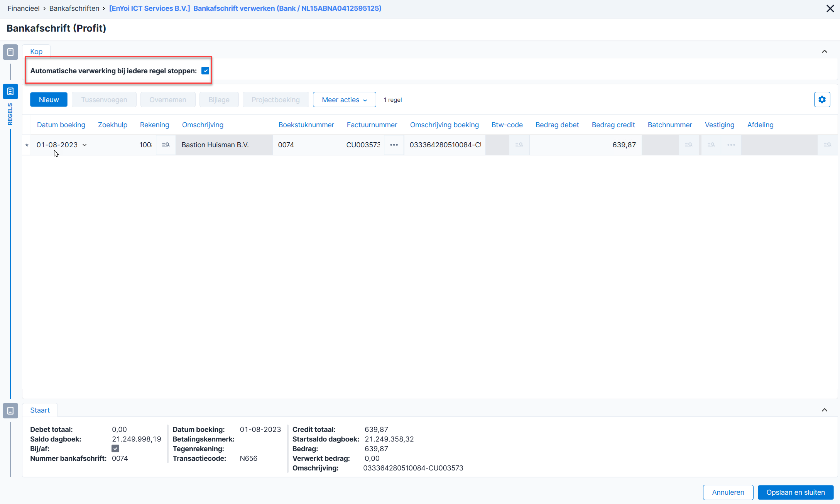Open the grid settings gear icon
Viewport: 840px width, 504px height.
click(x=822, y=99)
